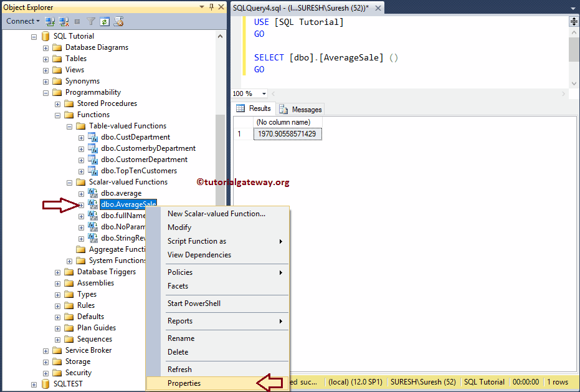Click the Disconnect toolbar icon
The width and height of the screenshot is (580, 392).
coord(64,21)
